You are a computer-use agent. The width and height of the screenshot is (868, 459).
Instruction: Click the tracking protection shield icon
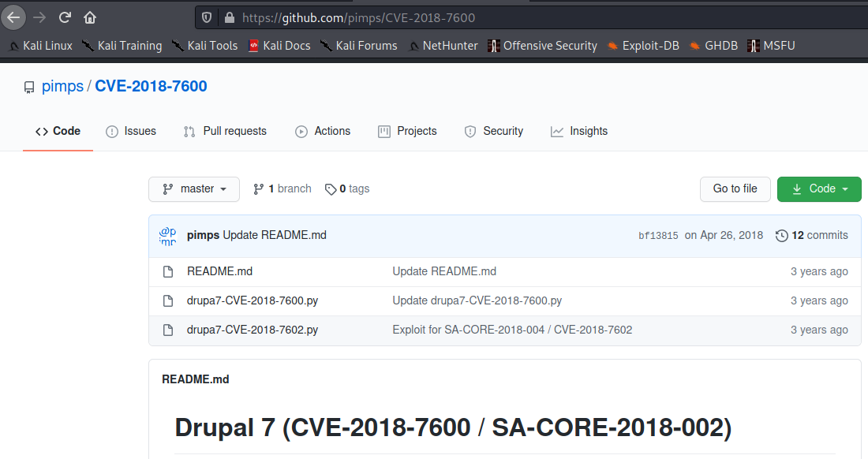coord(207,17)
